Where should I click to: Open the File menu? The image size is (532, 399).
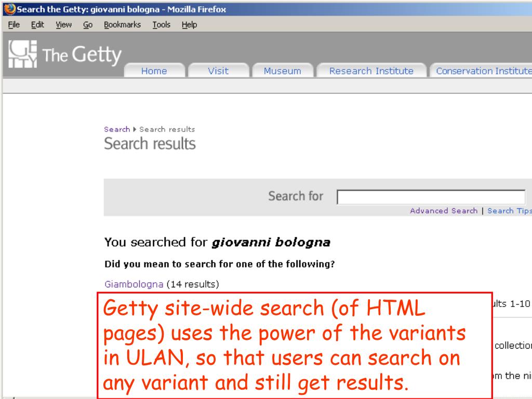pyautogui.click(x=14, y=25)
